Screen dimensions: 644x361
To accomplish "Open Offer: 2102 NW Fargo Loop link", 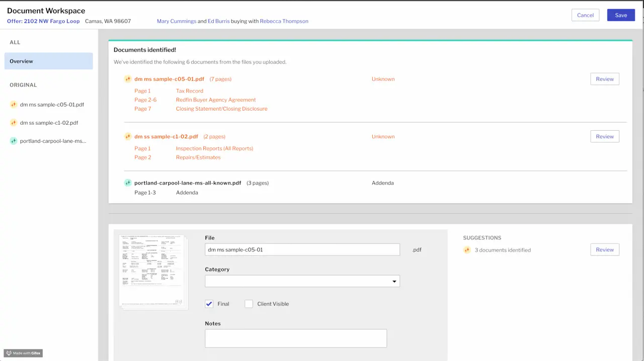I will (x=43, y=21).
